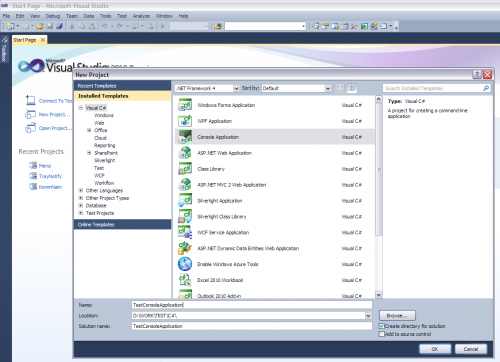
Task: Select the Cloud tree item
Action: pyautogui.click(x=100, y=138)
